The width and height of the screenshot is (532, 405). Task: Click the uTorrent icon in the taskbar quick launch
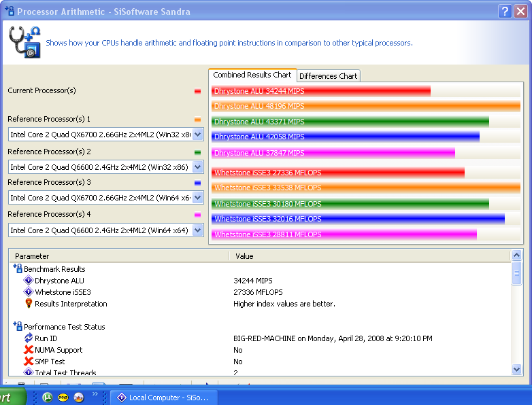point(47,398)
